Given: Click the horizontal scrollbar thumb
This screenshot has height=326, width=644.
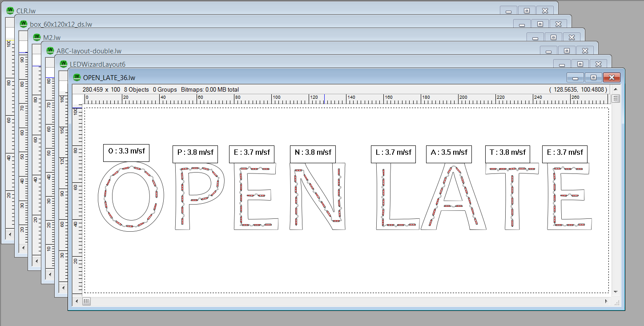Looking at the screenshot, I should coord(86,301).
